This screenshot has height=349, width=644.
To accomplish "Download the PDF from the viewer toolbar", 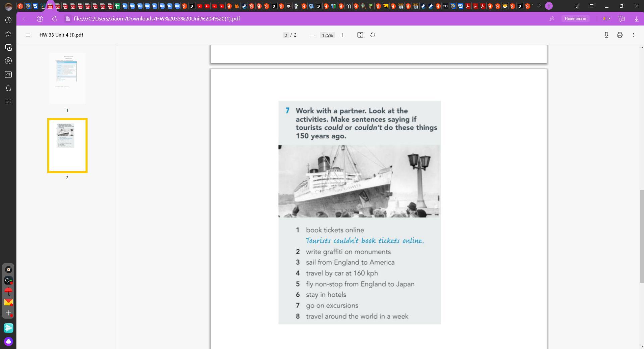I will pos(606,35).
